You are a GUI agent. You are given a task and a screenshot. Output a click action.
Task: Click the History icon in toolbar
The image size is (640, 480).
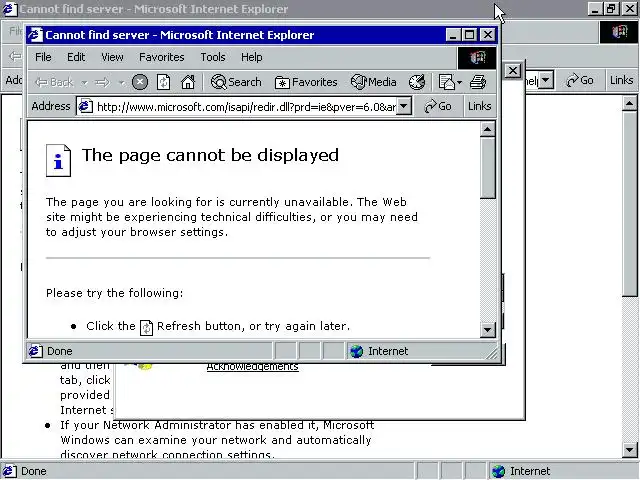pyautogui.click(x=417, y=82)
